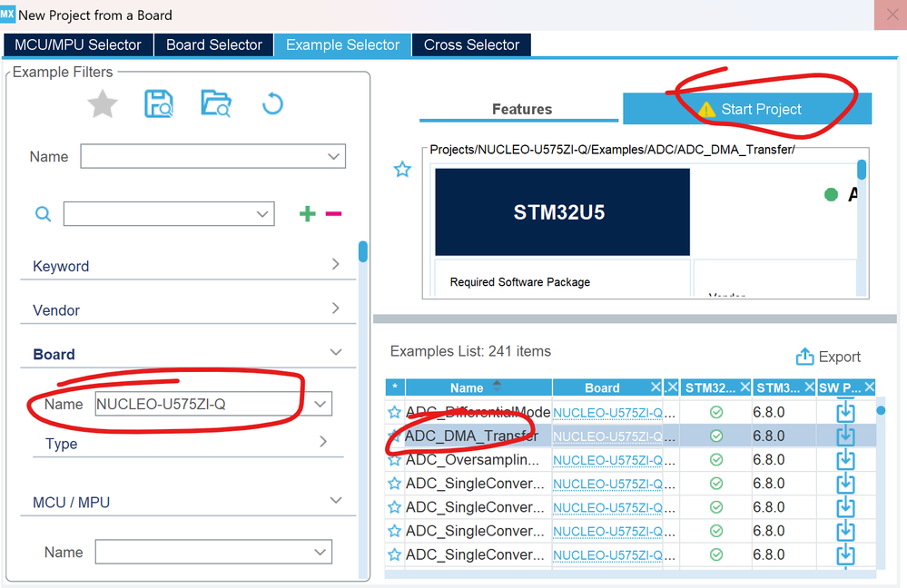The width and height of the screenshot is (907, 588).
Task: Remove a search criterion with the pink minus
Action: (x=334, y=214)
